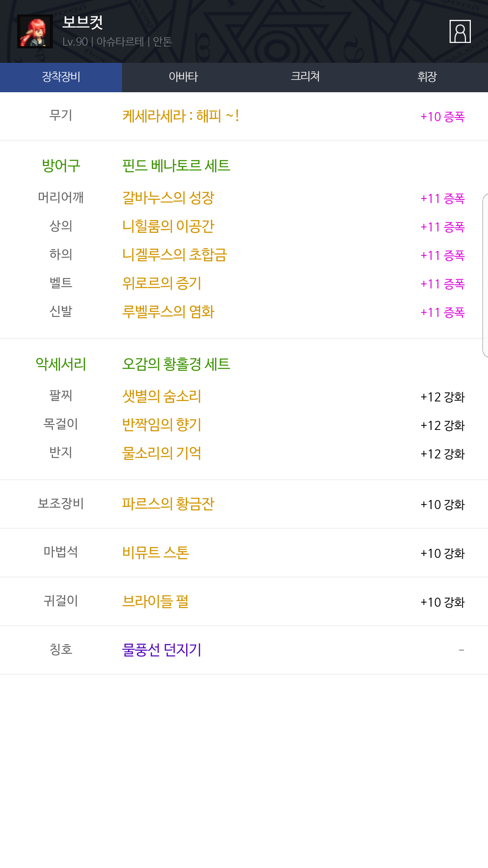Open the 오감의 황홀경 세트 accessory set
The width and height of the screenshot is (488, 868).
click(x=176, y=364)
